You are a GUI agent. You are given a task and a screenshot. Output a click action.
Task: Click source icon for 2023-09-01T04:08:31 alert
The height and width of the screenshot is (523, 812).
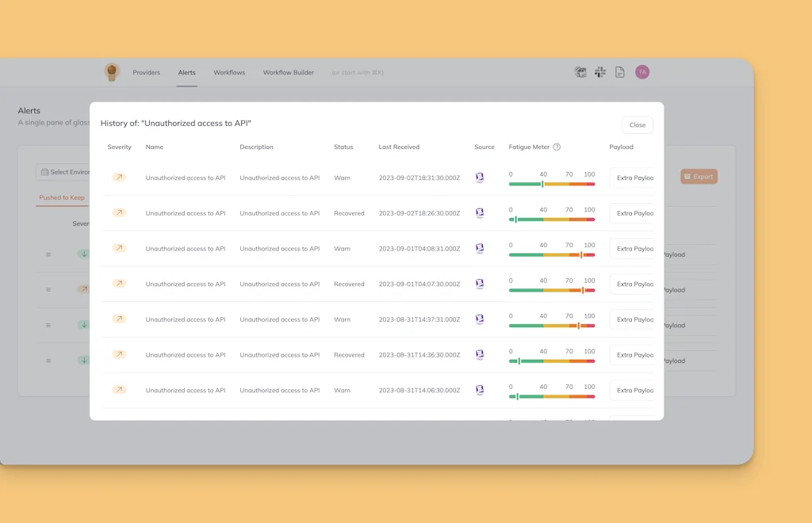480,249
